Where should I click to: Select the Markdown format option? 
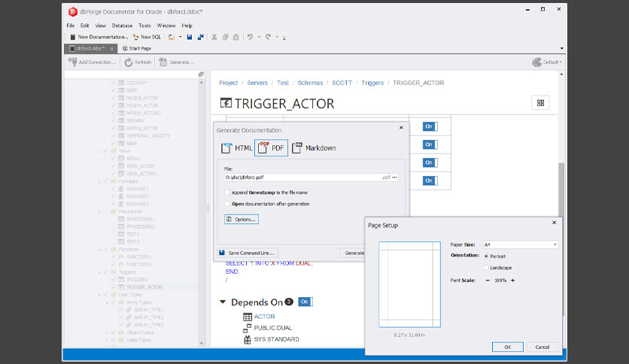tap(314, 148)
